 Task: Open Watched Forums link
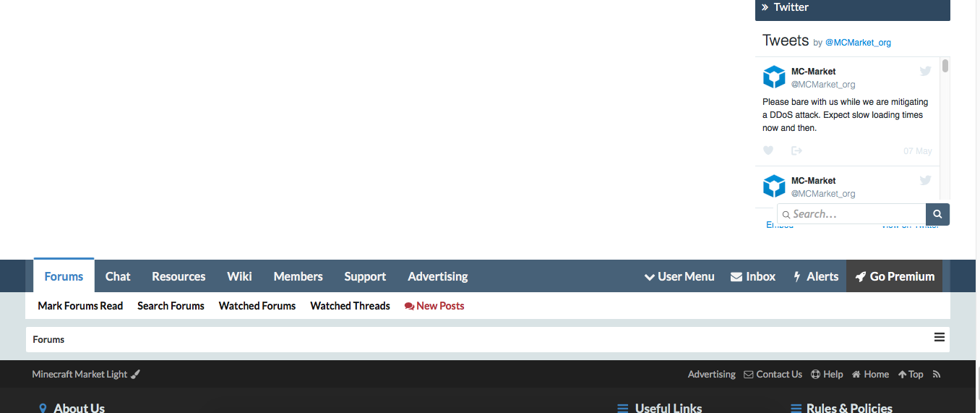[x=257, y=306]
